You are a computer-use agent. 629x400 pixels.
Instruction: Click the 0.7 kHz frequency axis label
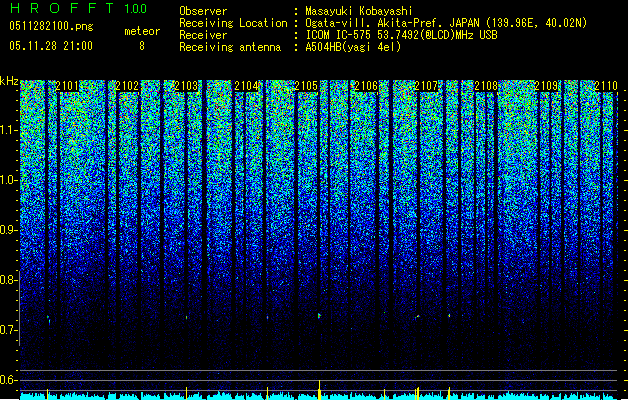click(9, 330)
